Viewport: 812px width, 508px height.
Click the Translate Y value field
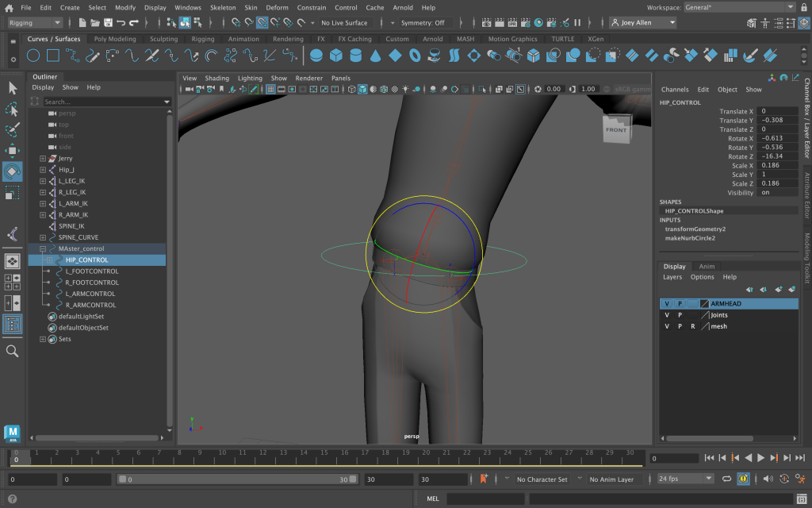777,121
